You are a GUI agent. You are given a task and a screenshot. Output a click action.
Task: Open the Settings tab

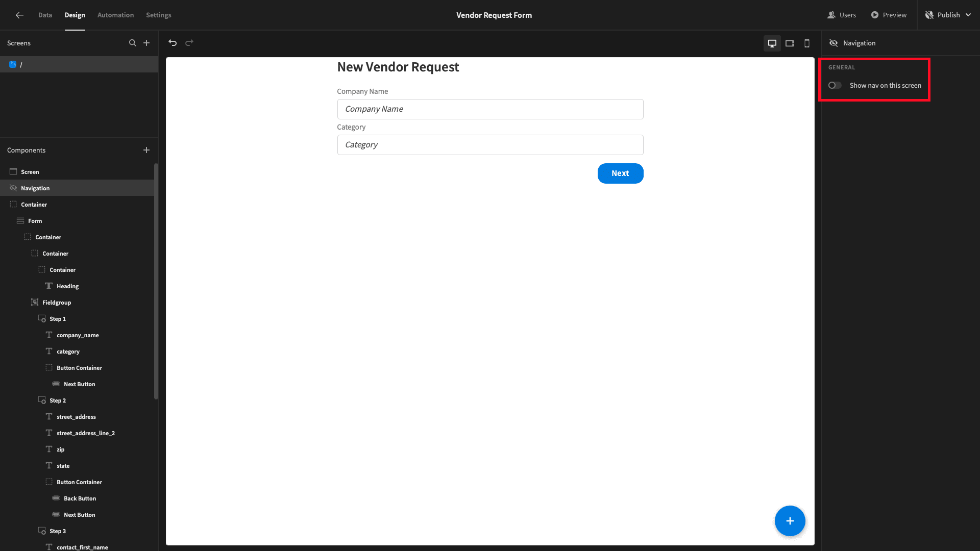click(159, 15)
